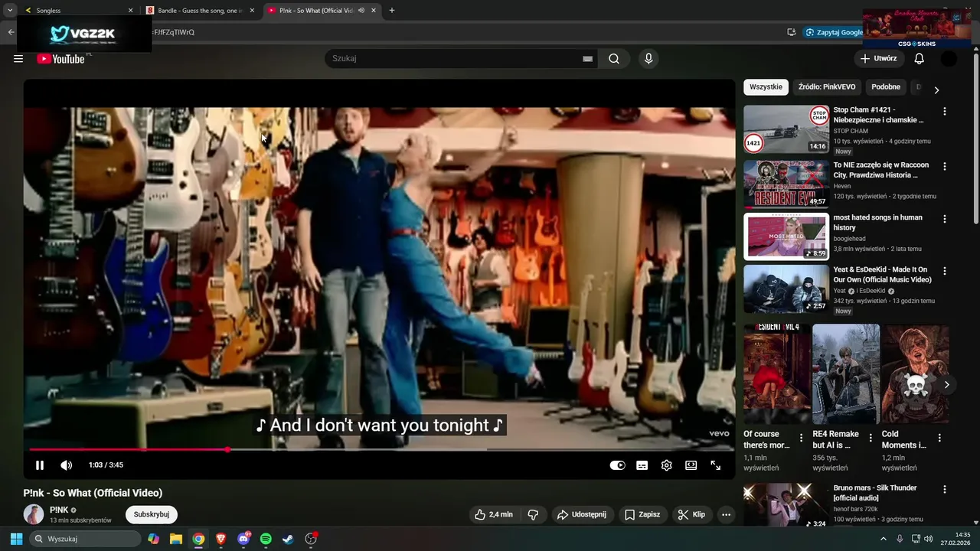Open options for 'Of course there's mor...' short

[x=802, y=438]
